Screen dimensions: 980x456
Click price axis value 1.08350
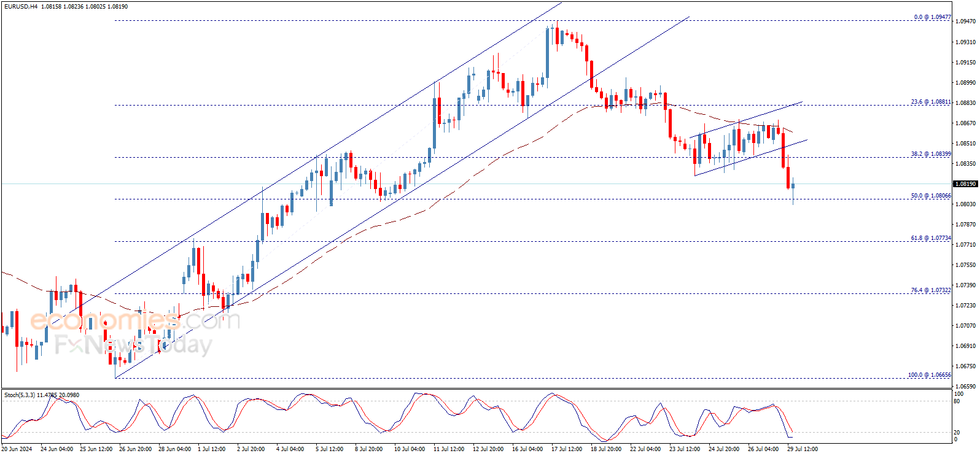click(x=966, y=164)
